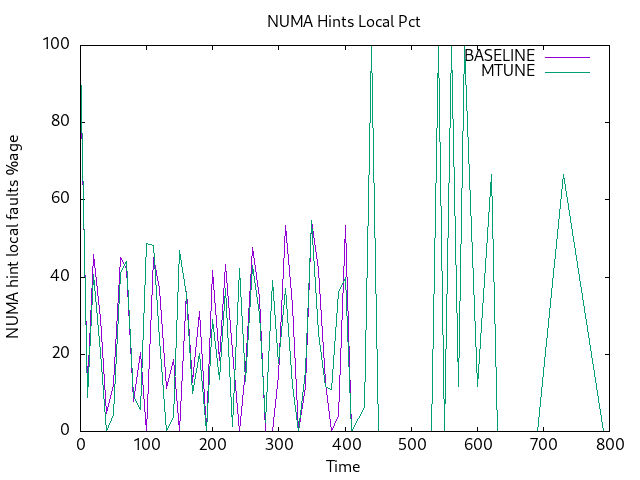Click the chart title NUMA Hints Local Pct
Screen dimensions: 640x480
[343, 21]
